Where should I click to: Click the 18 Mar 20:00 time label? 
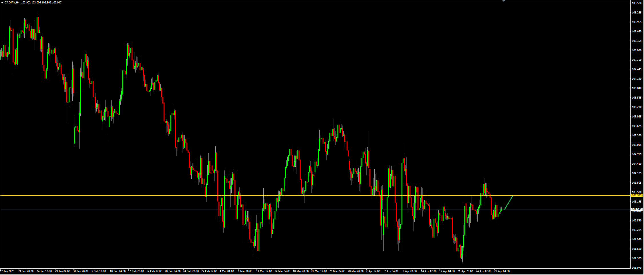[301, 271]
